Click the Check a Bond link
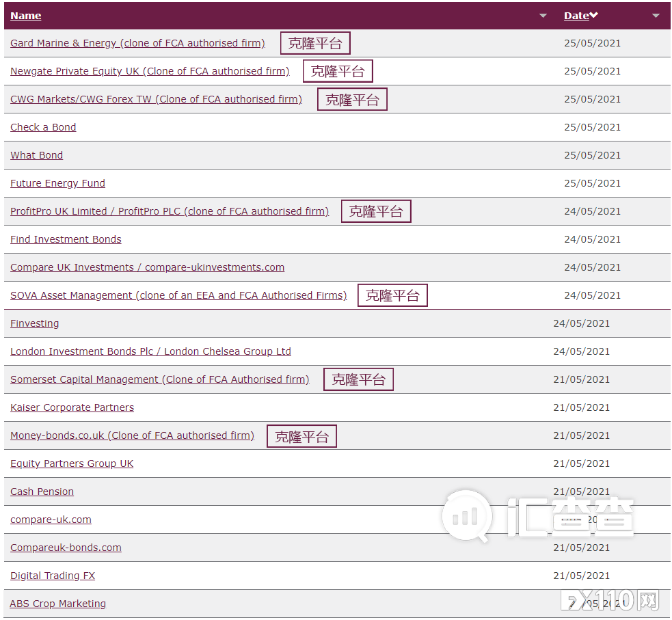The image size is (672, 620). pyautogui.click(x=43, y=127)
